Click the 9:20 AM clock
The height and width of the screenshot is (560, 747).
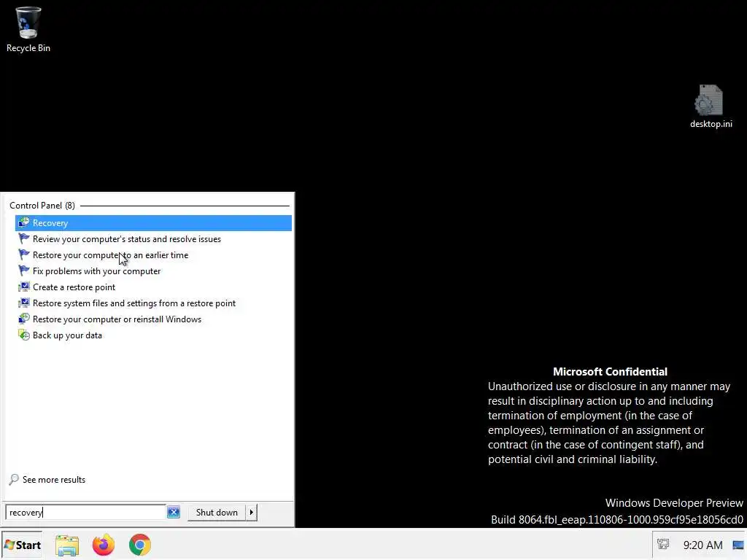tap(703, 545)
